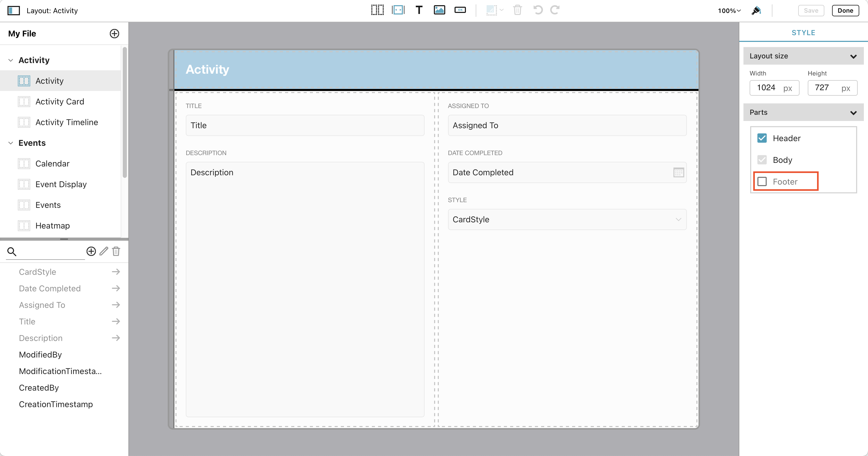Insert the Description field via arrow
Image resolution: width=868 pixels, height=456 pixels.
[x=116, y=338]
